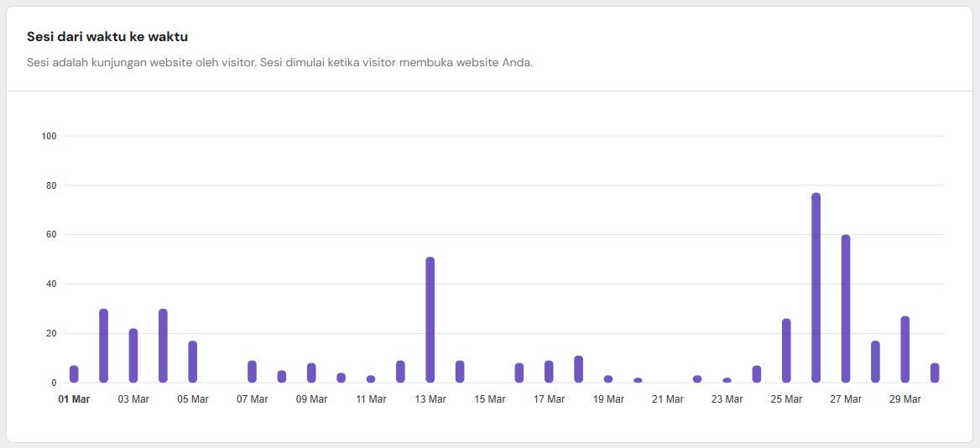The height and width of the screenshot is (448, 980).
Task: Select the 25 Mar bar
Action: point(786,351)
